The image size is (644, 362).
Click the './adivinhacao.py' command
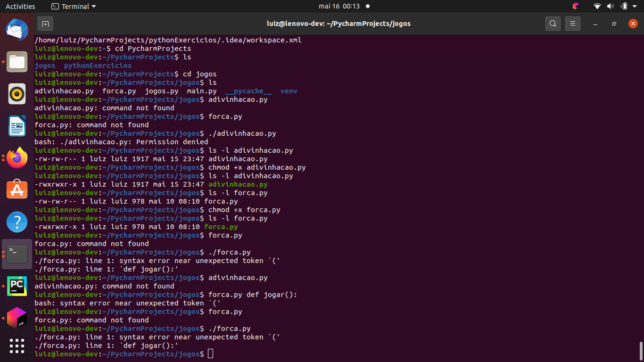[x=242, y=133]
